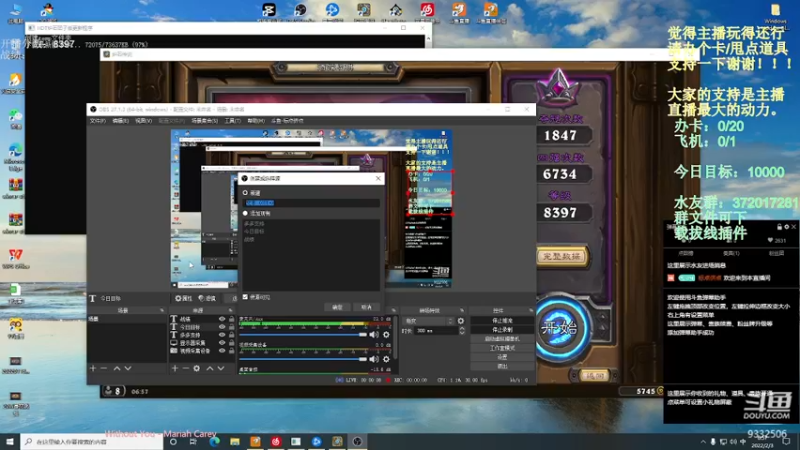Adjust the first mixer channel volume slider
Viewport: 800px width, 450px height.
tap(303, 335)
